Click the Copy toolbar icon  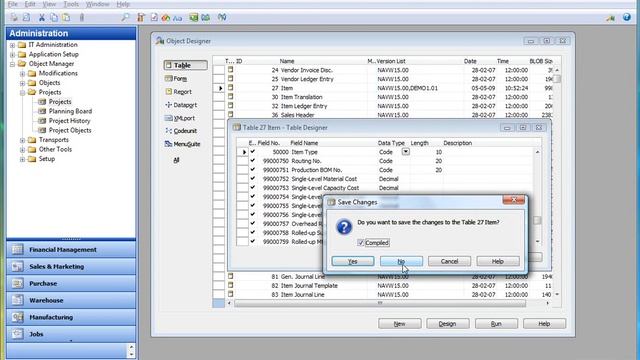(54, 18)
